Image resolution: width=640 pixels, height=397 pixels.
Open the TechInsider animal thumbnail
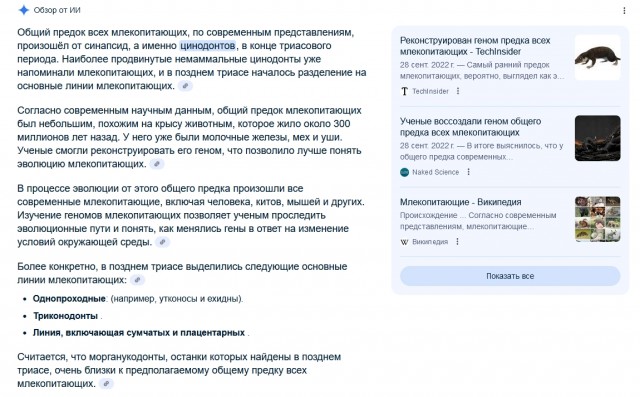[x=598, y=58]
